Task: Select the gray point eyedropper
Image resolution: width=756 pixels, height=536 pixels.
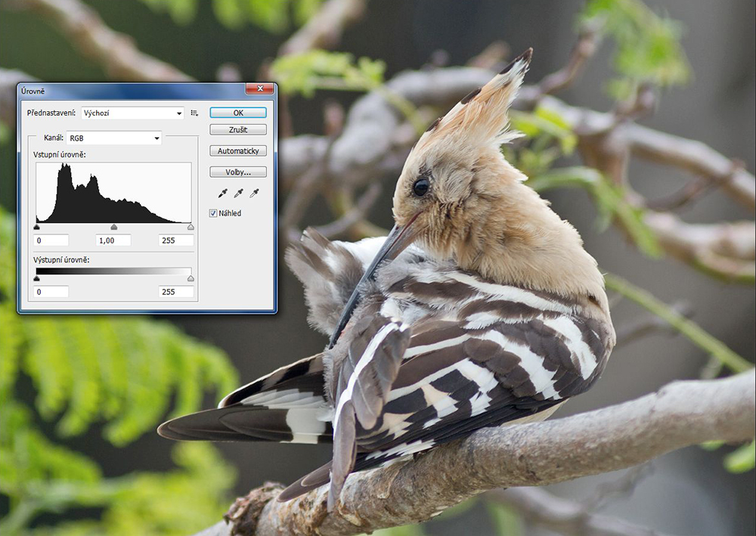Action: 238,194
